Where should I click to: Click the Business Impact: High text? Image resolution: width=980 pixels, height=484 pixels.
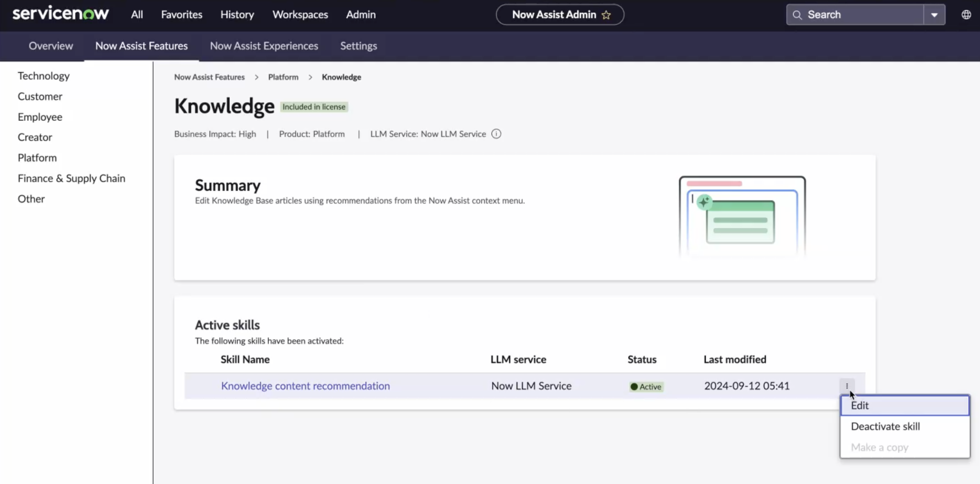coord(215,134)
